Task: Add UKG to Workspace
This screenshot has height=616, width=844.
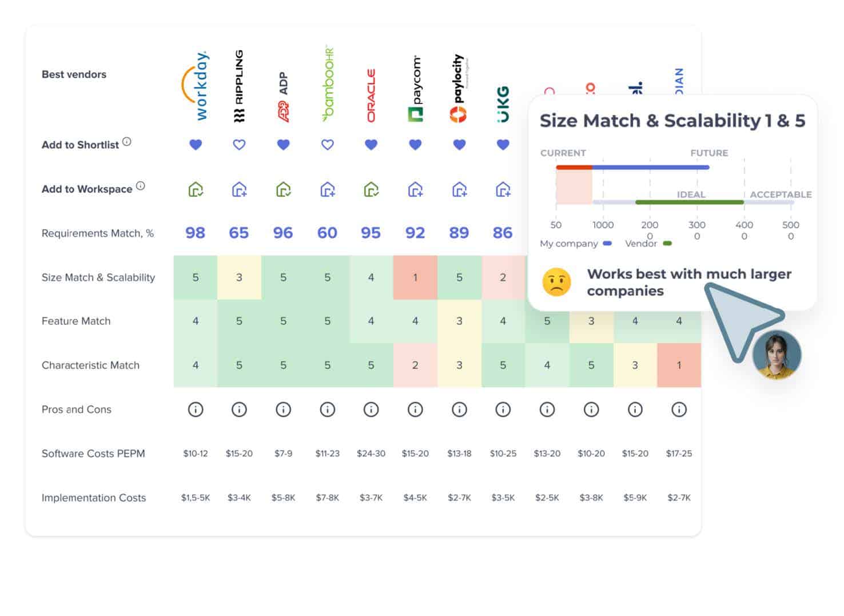Action: pyautogui.click(x=503, y=189)
